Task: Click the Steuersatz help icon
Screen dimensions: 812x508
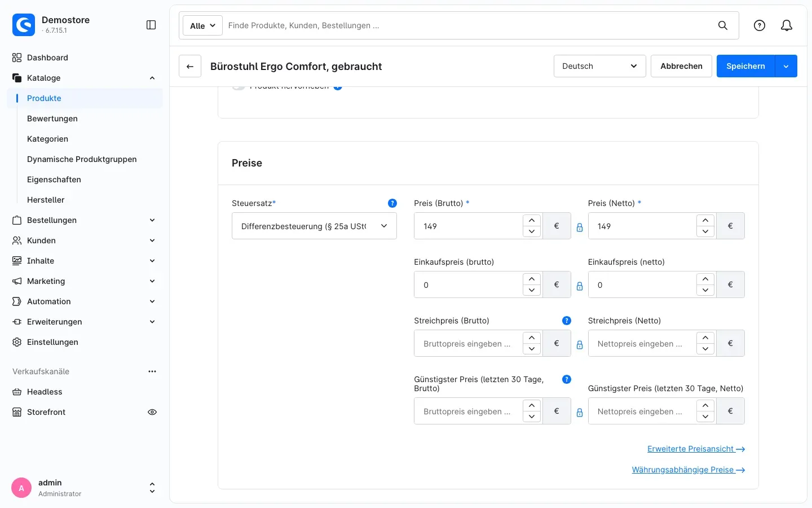Action: [392, 203]
